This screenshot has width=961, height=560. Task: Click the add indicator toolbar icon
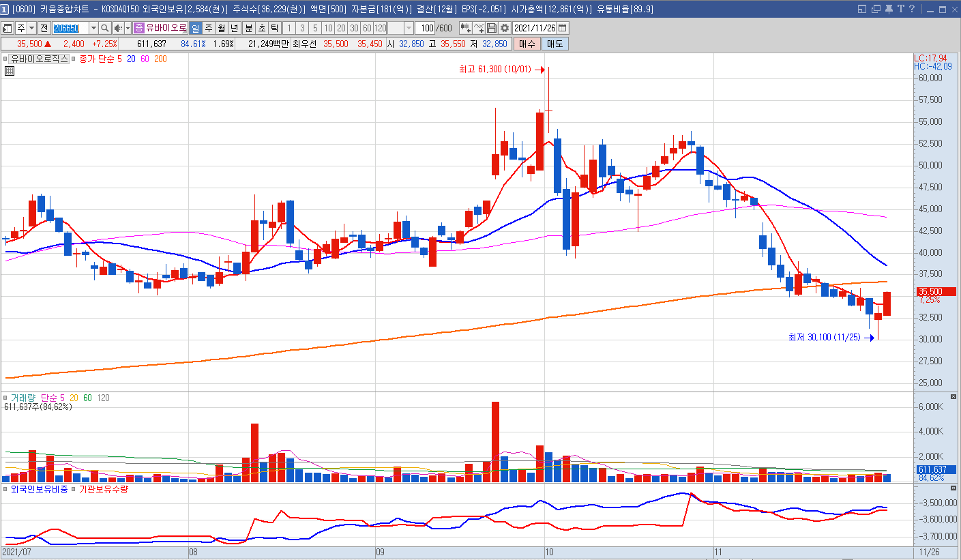[x=467, y=28]
